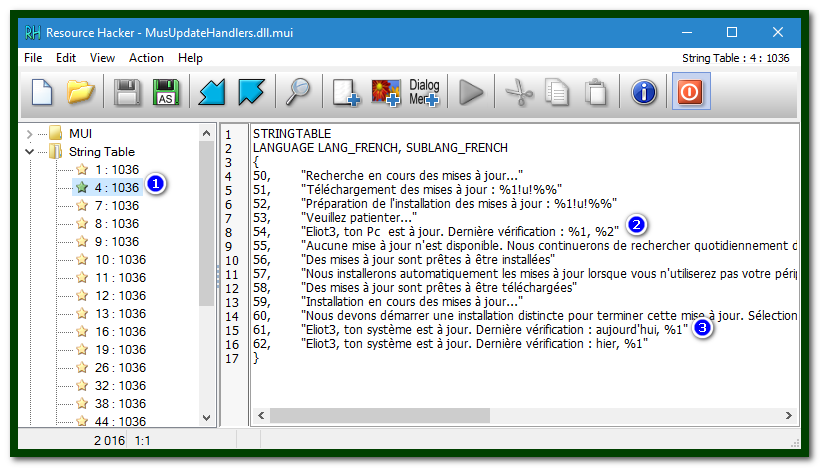Click tree panel scroll up arrow
This screenshot has height=468, width=820.
[207, 133]
